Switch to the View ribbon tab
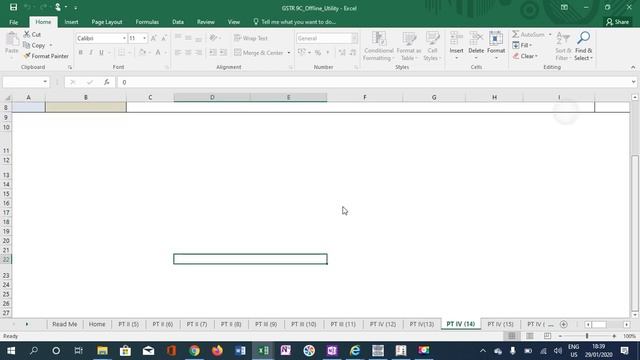This screenshot has height=360, width=640. pos(234,22)
